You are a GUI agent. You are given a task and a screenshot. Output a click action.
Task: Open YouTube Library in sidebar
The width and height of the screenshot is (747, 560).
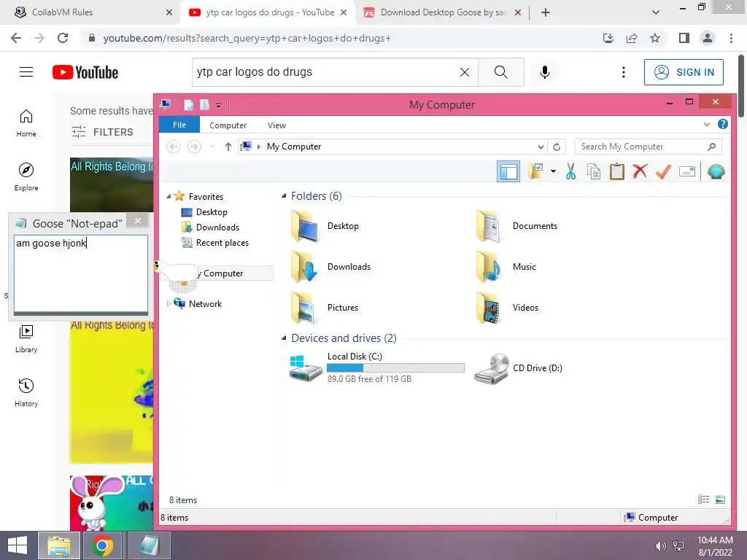[x=26, y=339]
